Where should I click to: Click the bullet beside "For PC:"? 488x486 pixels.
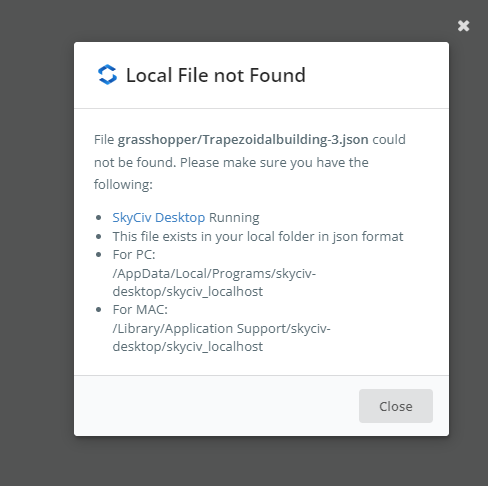coord(98,255)
